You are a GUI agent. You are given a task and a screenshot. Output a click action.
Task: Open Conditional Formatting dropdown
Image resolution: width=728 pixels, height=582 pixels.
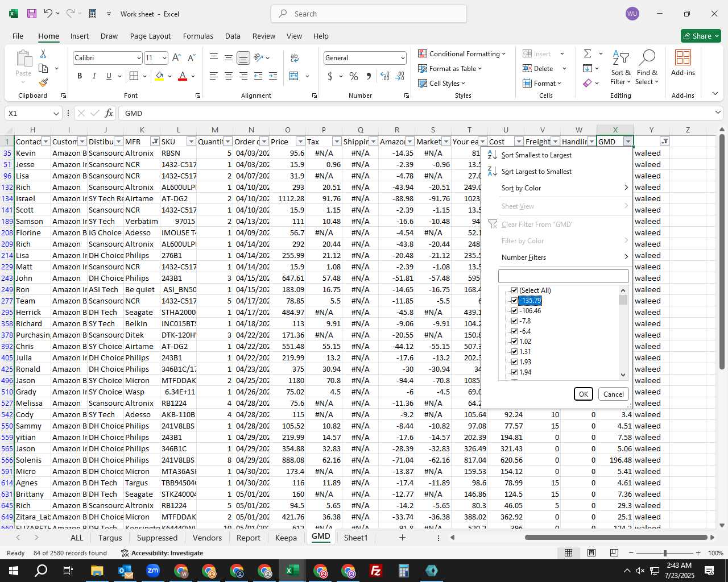[461, 53]
